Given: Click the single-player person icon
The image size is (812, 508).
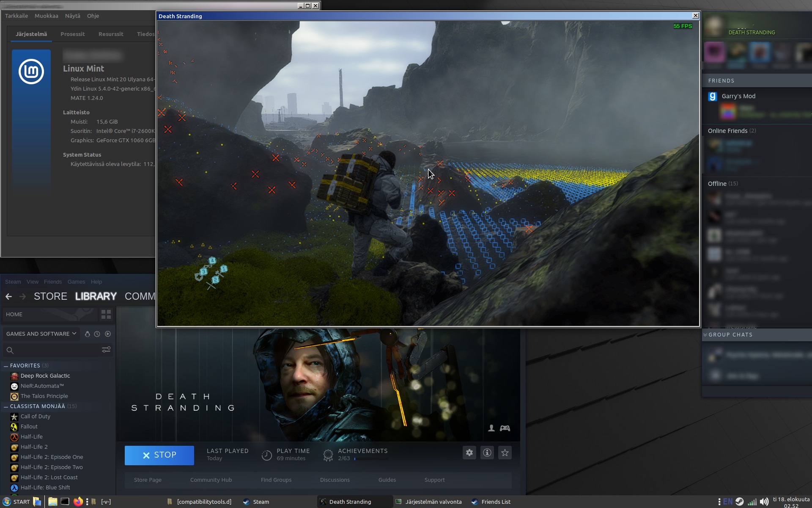Looking at the screenshot, I should [x=491, y=428].
